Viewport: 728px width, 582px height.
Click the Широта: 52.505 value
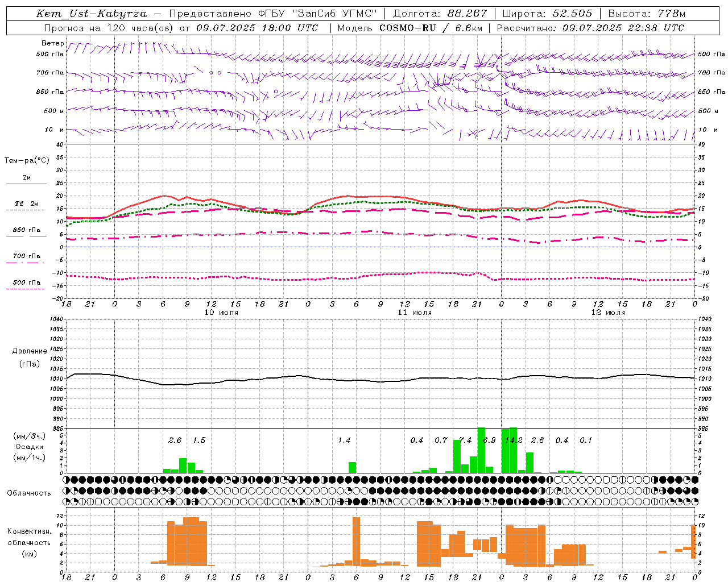click(547, 14)
